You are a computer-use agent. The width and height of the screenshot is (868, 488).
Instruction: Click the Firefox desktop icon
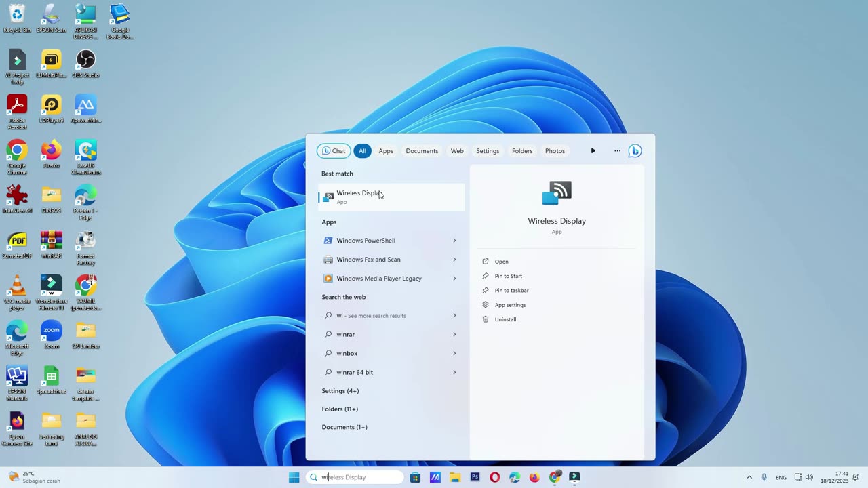pos(51,155)
